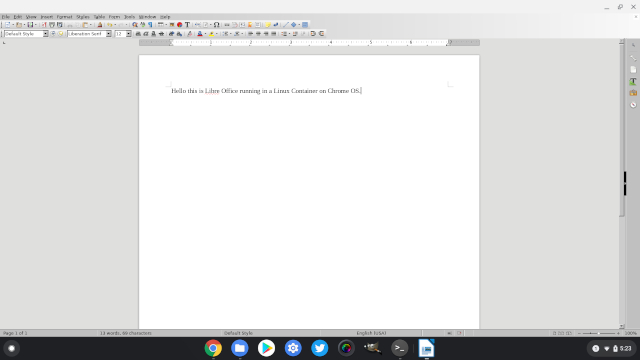Open the Format menu

click(x=64, y=17)
